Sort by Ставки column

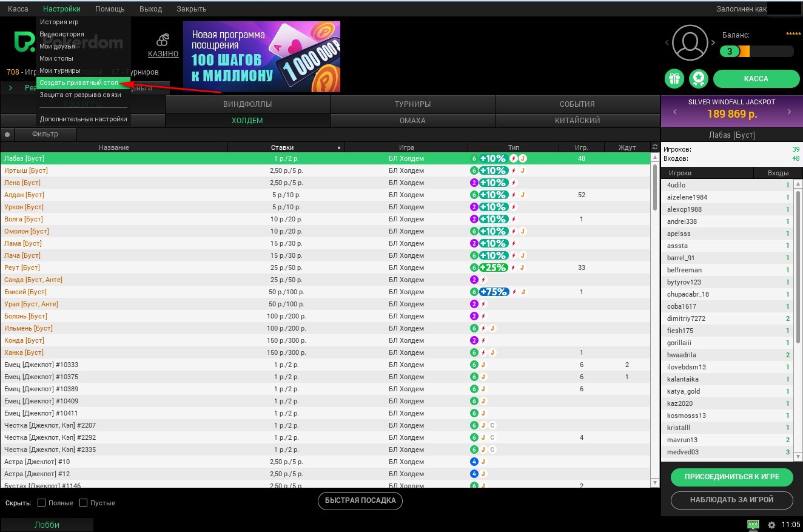coord(286,147)
